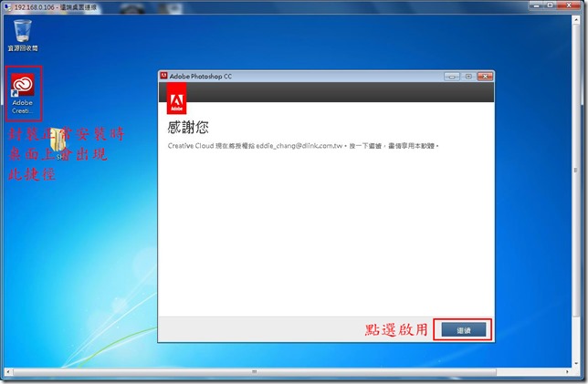
Task: Click the vertical scrollbar thumb
Action: click(576, 171)
